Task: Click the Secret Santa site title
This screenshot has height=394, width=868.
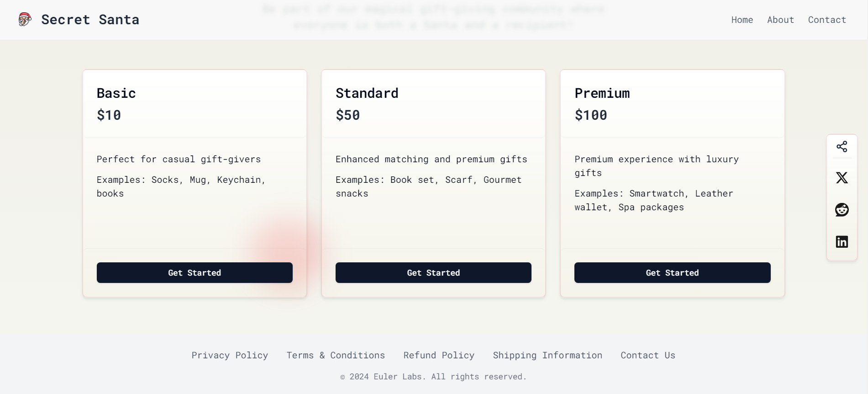Action: pyautogui.click(x=90, y=20)
